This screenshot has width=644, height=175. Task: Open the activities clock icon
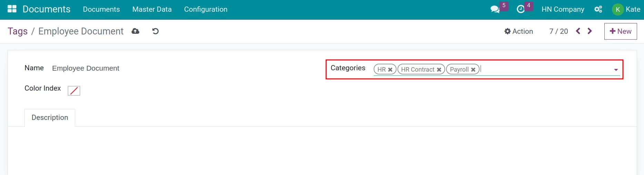coord(521,9)
